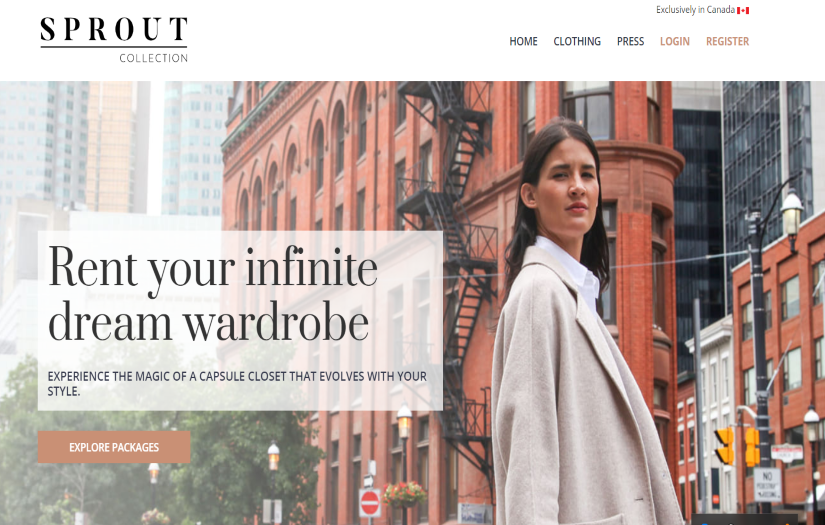This screenshot has width=825, height=525.
Task: Click the Explore Packages button
Action: (x=114, y=447)
